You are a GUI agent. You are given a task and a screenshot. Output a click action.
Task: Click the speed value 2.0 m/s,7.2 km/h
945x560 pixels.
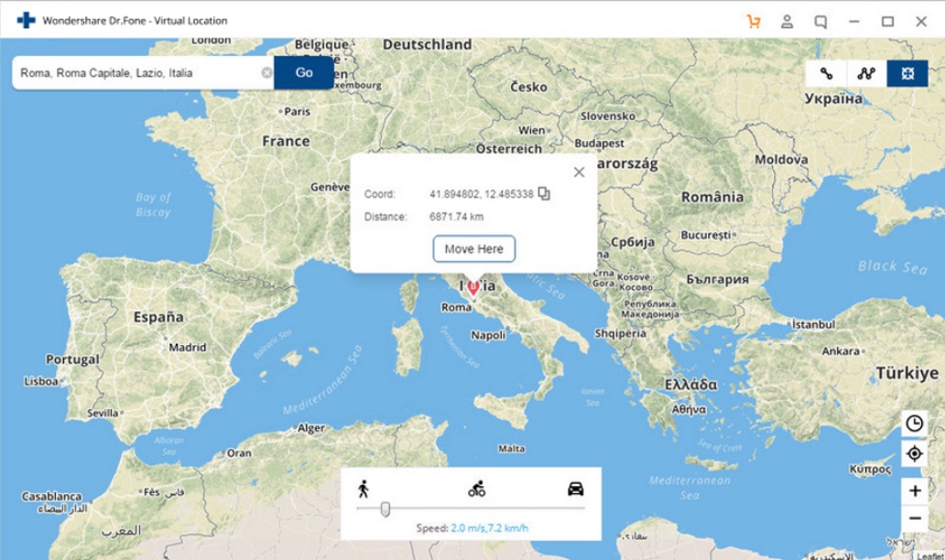tap(489, 528)
